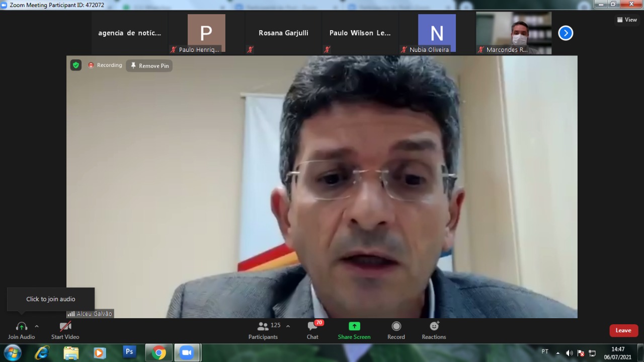Viewport: 644px width, 362px height.
Task: Open system volume speaker control in tray
Action: click(x=569, y=353)
